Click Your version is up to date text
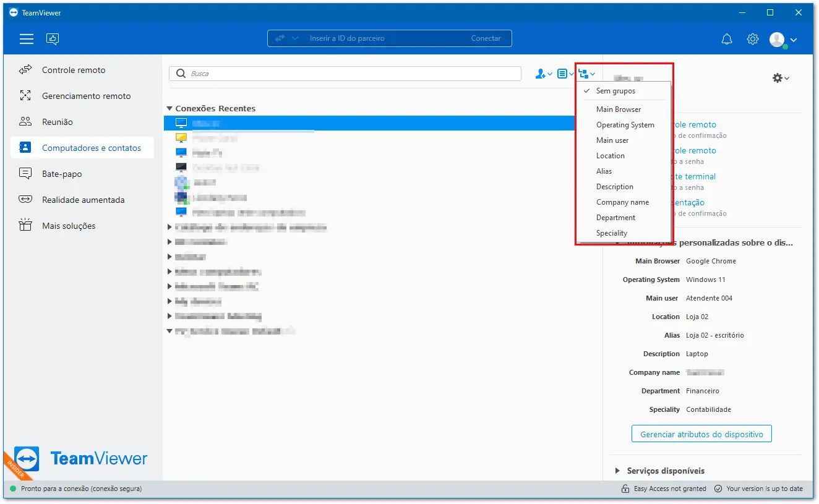This screenshot has width=819, height=504. [x=765, y=489]
